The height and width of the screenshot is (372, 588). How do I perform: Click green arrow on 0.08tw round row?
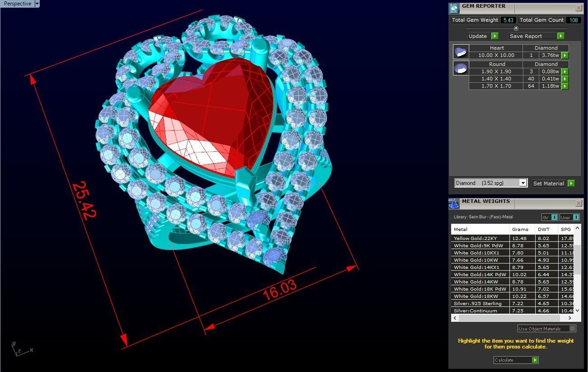(565, 71)
